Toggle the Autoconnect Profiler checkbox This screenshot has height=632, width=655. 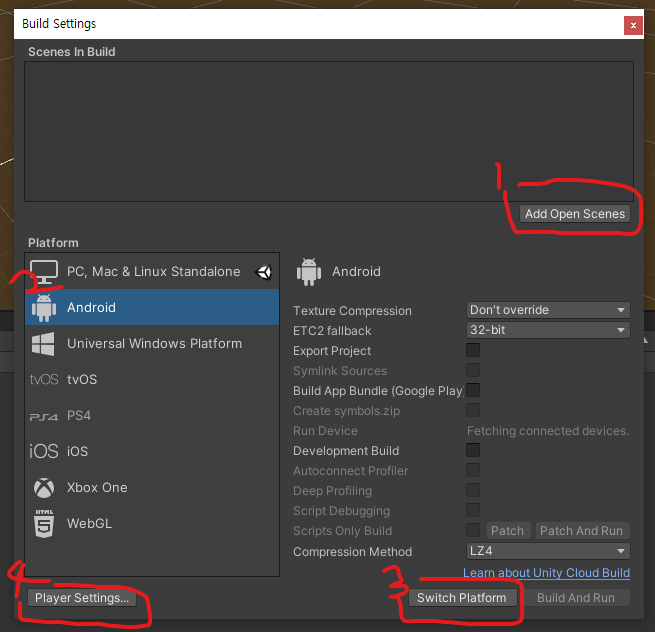coord(473,470)
